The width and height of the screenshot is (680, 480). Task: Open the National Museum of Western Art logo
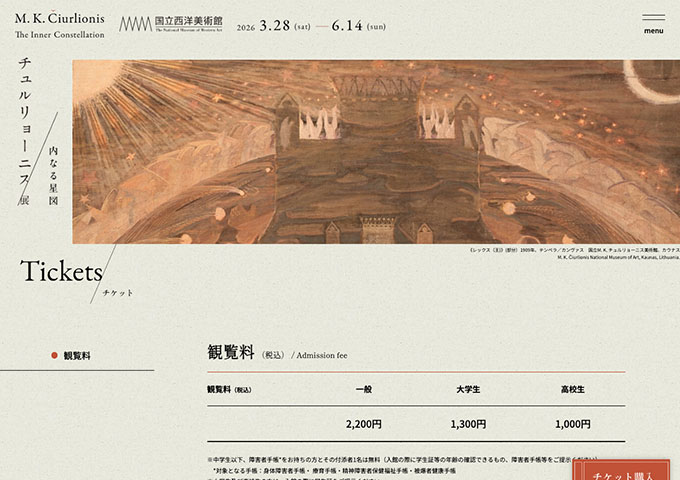(x=171, y=24)
